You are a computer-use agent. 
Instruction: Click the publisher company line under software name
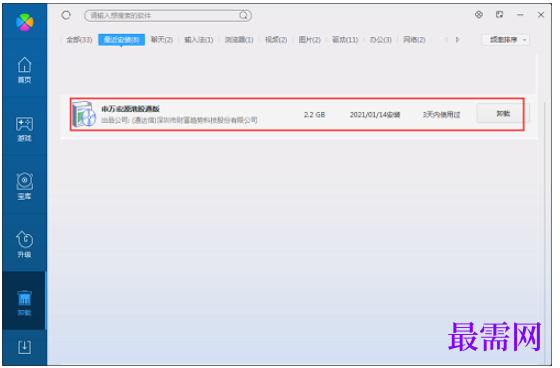coord(179,120)
